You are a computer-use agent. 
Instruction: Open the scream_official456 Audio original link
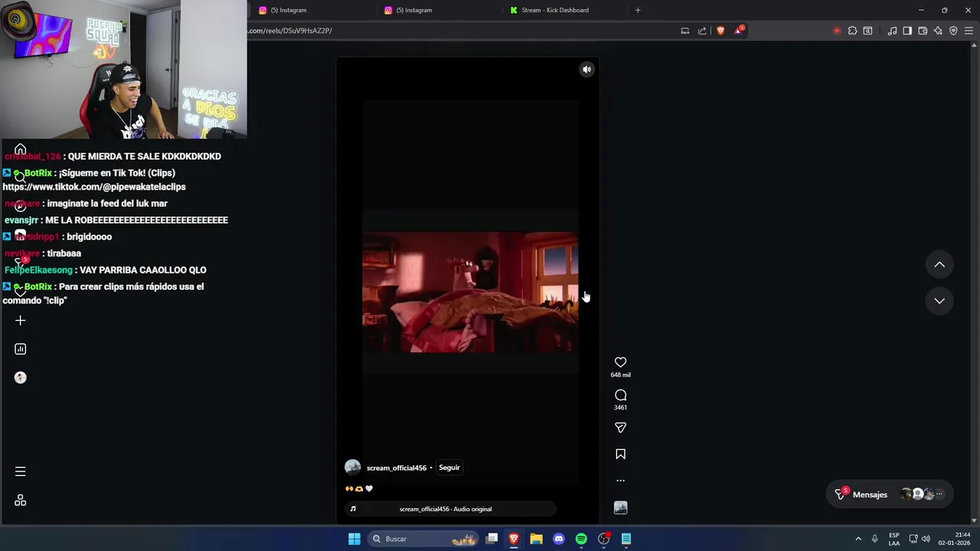446,509
